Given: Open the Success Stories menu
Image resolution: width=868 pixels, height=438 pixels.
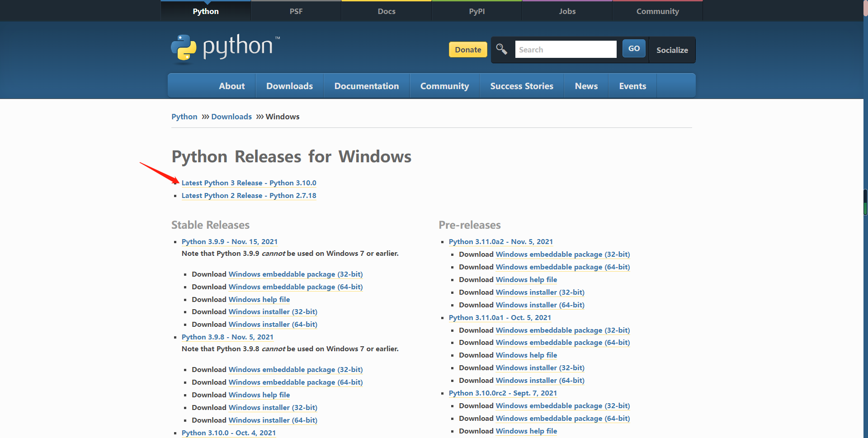Looking at the screenshot, I should click(x=522, y=86).
